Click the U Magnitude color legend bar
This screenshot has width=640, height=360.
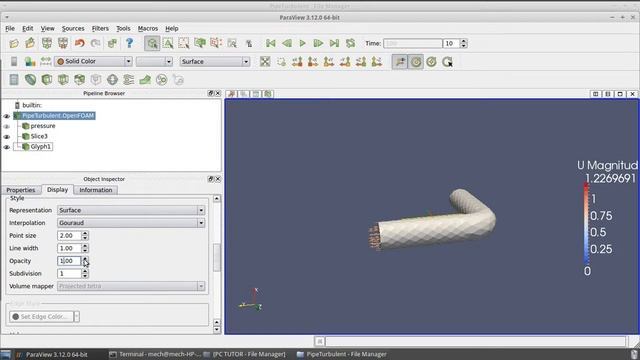pyautogui.click(x=587, y=225)
